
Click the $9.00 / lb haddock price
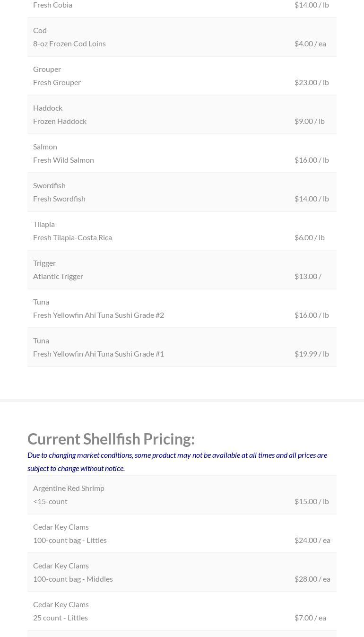310,121
